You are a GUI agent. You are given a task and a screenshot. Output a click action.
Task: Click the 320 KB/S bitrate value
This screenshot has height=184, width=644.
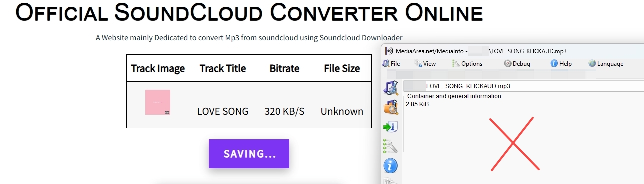tap(284, 111)
